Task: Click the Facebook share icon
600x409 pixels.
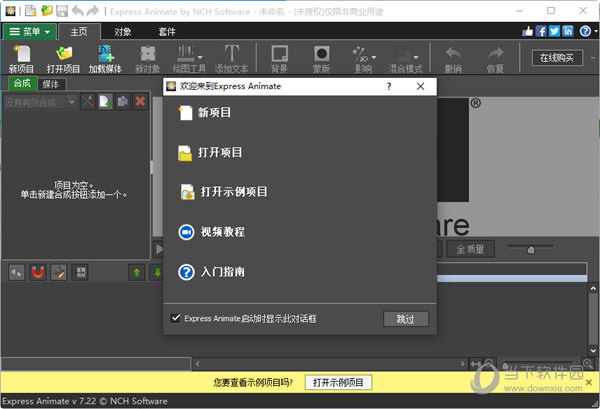Action: tap(541, 31)
